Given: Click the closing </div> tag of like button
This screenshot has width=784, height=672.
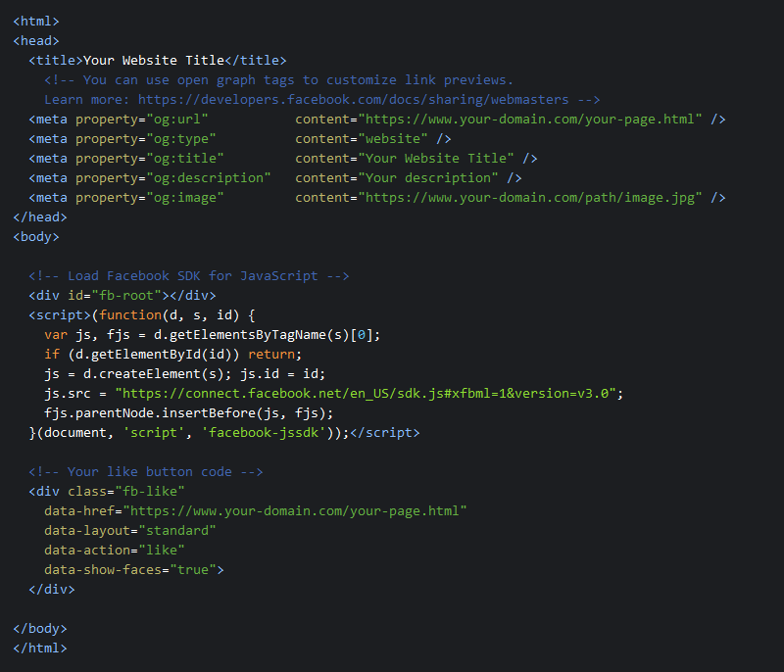Looking at the screenshot, I should point(52,590).
